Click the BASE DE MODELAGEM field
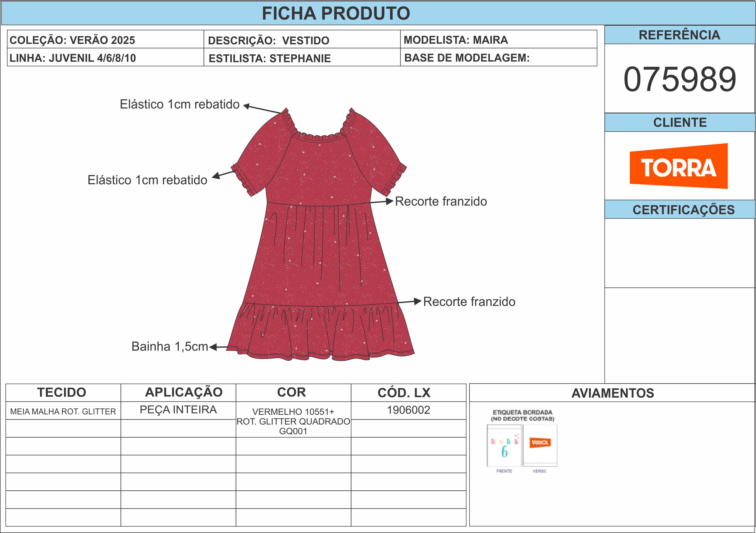The height and width of the screenshot is (533, 756). (467, 58)
